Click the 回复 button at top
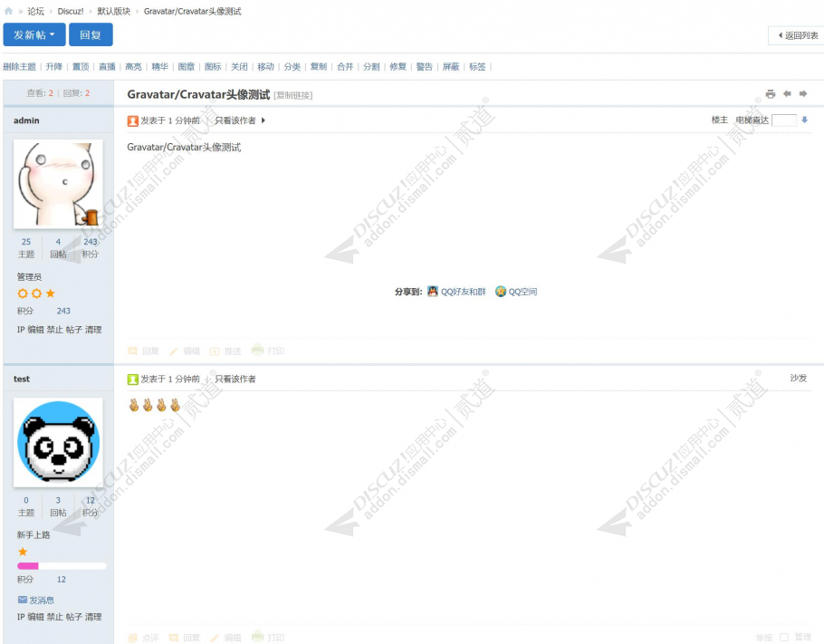Viewport: 824px width, 644px height. pyautogui.click(x=91, y=34)
